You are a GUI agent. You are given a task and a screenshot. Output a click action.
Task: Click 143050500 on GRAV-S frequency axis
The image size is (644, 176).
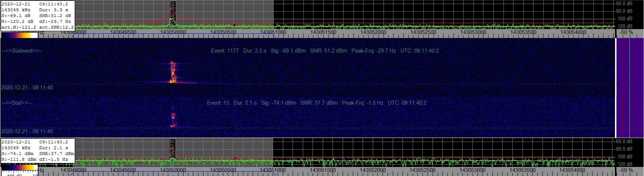223,170
